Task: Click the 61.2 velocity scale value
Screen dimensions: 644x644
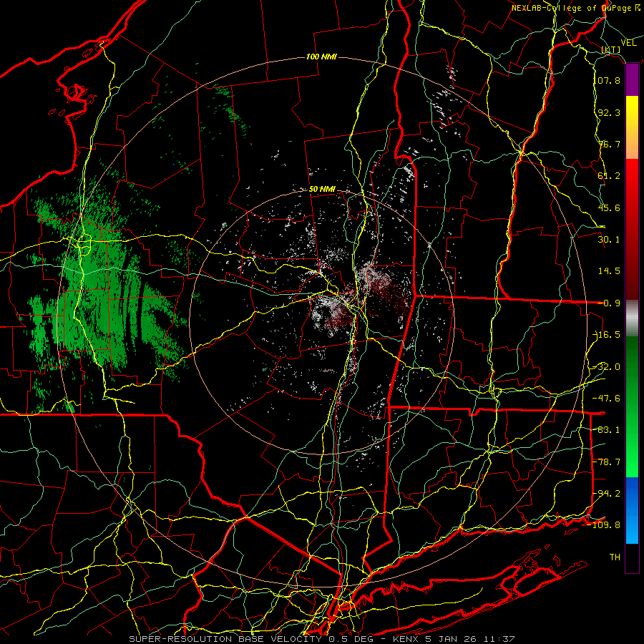Action: coord(609,176)
